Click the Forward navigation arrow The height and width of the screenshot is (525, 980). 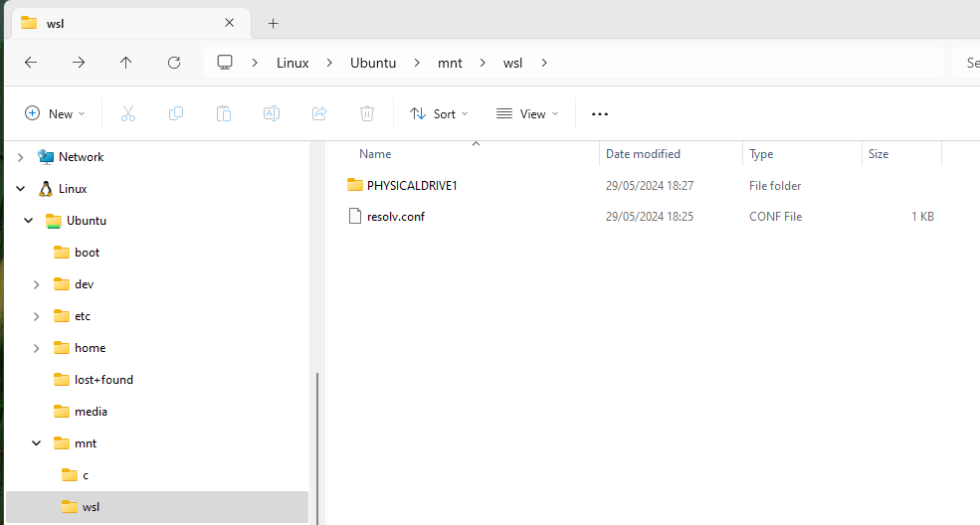click(79, 63)
